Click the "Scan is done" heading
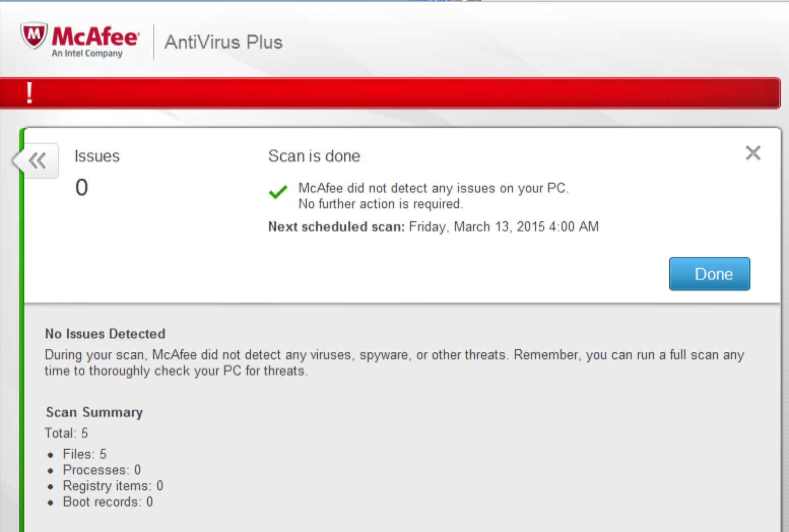 point(314,156)
